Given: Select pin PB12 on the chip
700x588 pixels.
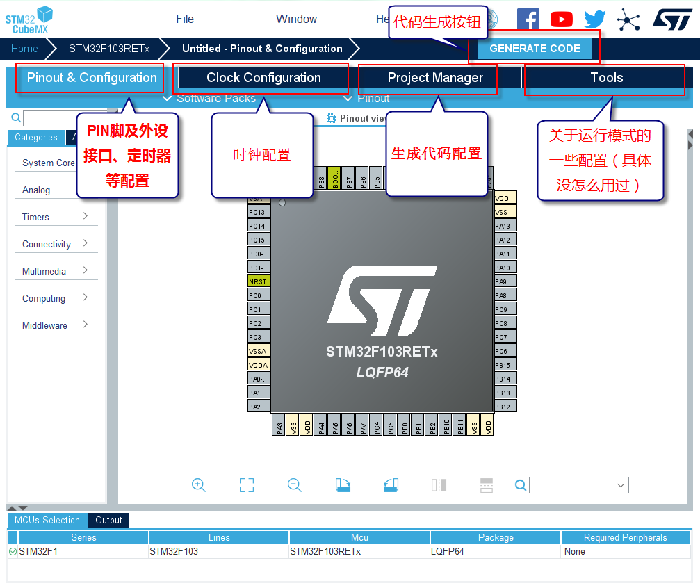Looking at the screenshot, I should (x=506, y=407).
